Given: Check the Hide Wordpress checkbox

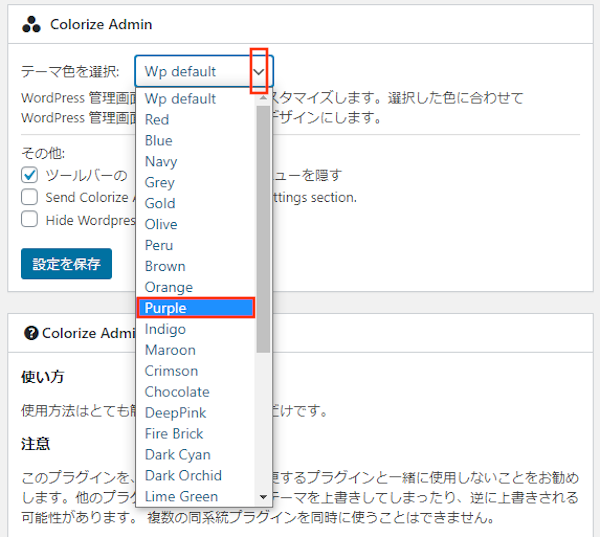Looking at the screenshot, I should tap(29, 219).
